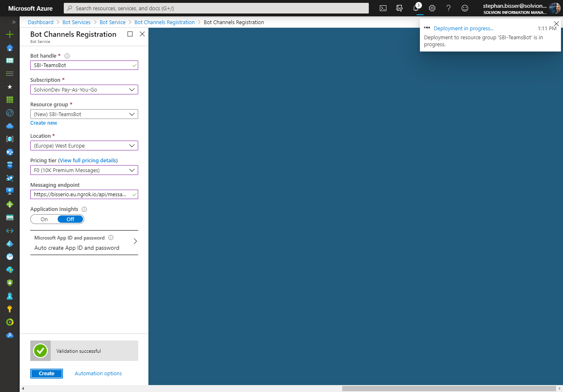Image resolution: width=563 pixels, height=392 pixels.
Task: Open View full pricing details link
Action: click(88, 161)
